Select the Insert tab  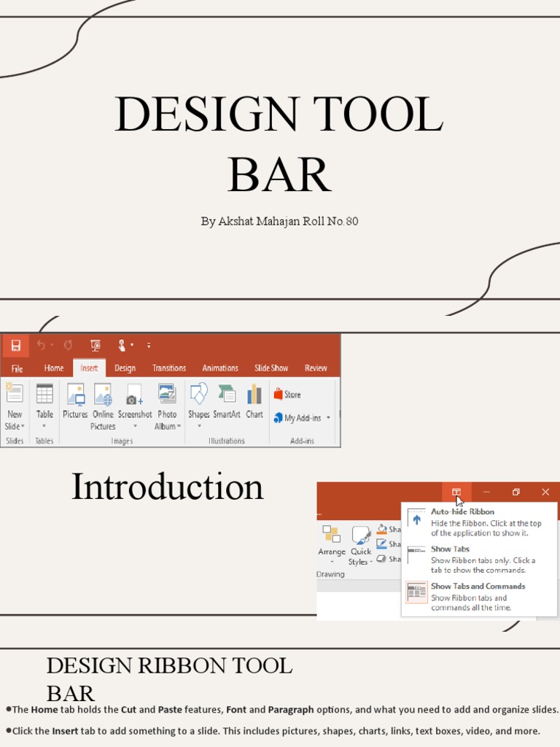click(89, 368)
